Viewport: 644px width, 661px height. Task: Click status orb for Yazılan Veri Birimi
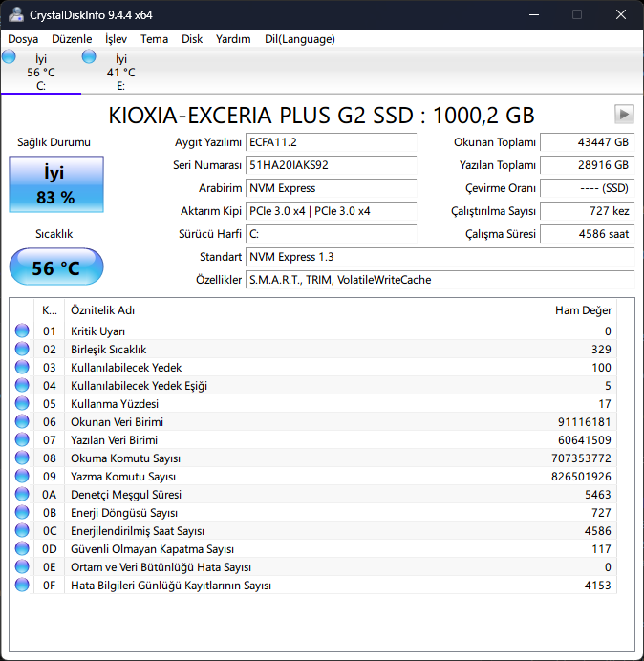(22, 439)
